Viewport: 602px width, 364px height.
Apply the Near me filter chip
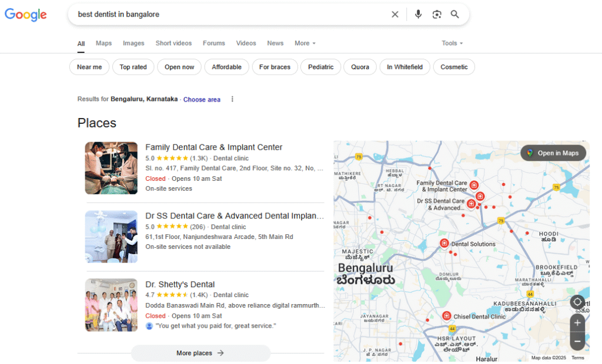coord(89,67)
